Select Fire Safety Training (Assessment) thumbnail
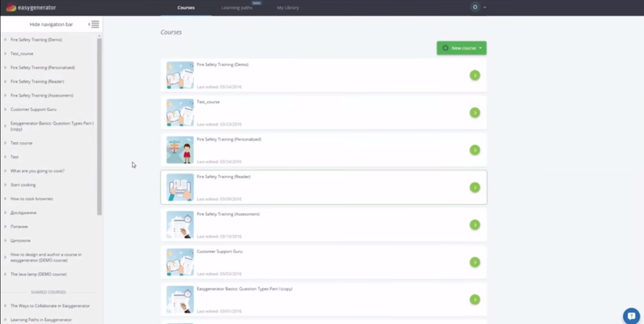This screenshot has width=644, height=324. (x=180, y=225)
